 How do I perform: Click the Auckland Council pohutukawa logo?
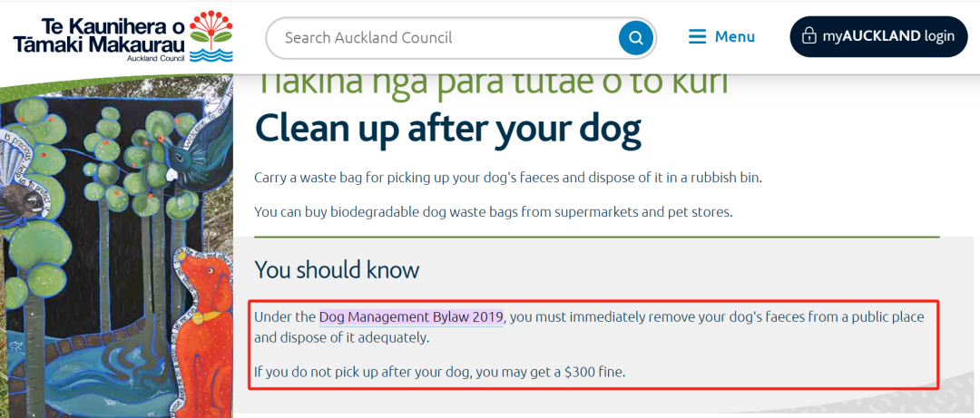tap(211, 35)
